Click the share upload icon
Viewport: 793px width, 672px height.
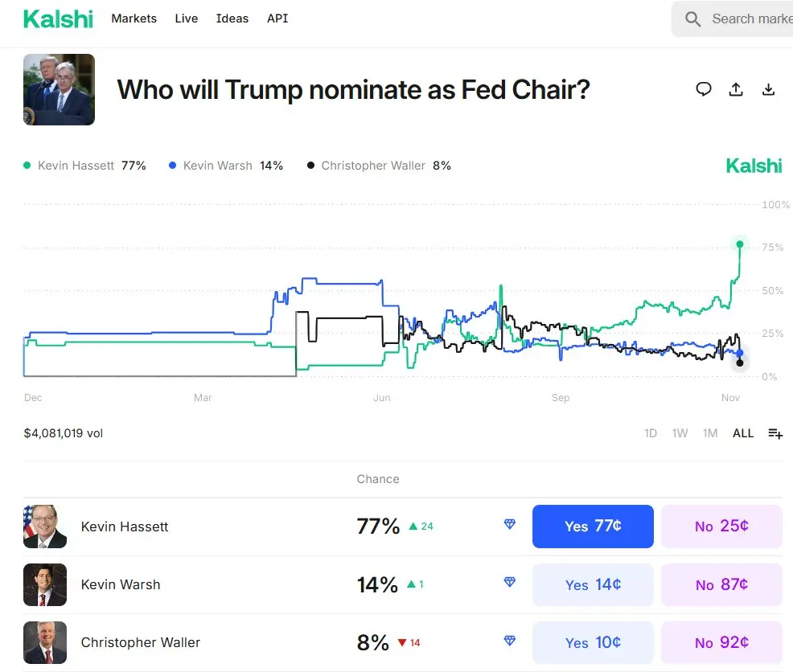pyautogui.click(x=736, y=89)
